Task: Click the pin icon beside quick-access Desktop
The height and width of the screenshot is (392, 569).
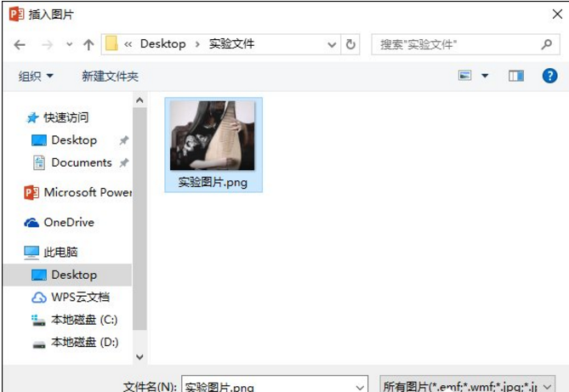Action: click(x=124, y=140)
